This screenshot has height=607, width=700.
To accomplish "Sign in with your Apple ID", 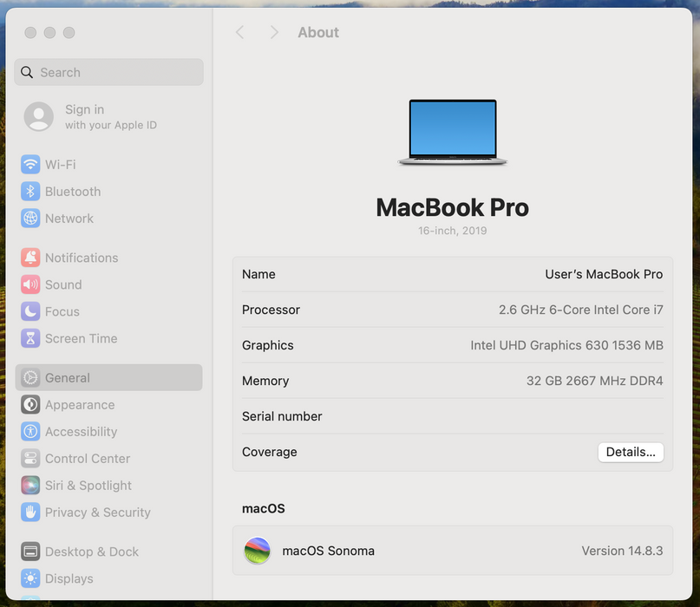I will [x=111, y=116].
